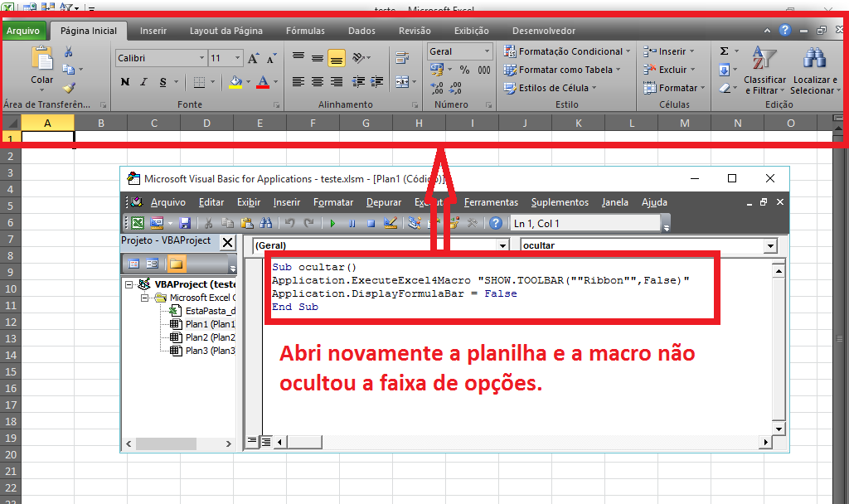This screenshot has width=849, height=504.
Task: Switch to the Fórmulas ribbon tab
Action: (x=305, y=31)
